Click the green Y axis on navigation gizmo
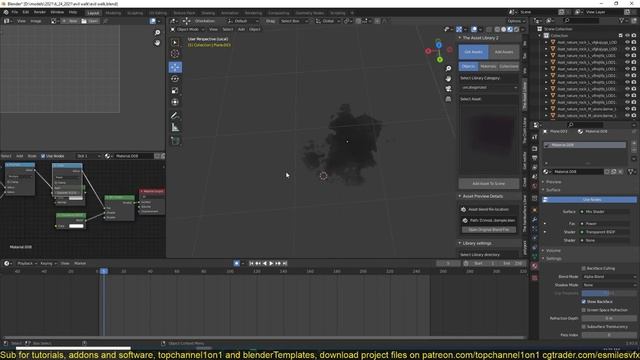 440,60
